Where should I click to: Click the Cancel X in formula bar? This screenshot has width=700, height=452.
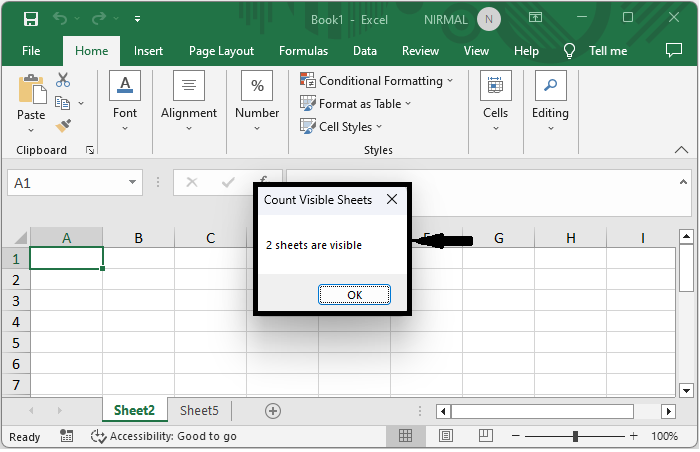[192, 182]
